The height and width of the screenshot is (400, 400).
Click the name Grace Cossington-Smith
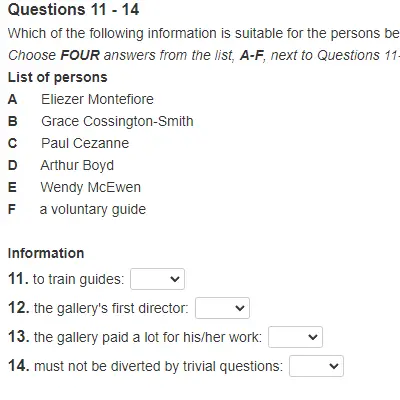tap(117, 121)
